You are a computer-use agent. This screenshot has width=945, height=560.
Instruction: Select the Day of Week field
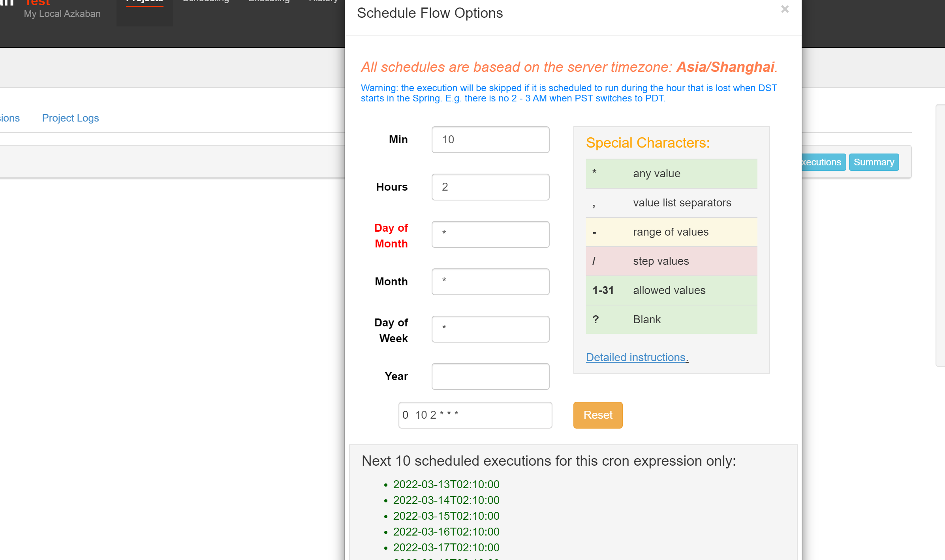(490, 330)
